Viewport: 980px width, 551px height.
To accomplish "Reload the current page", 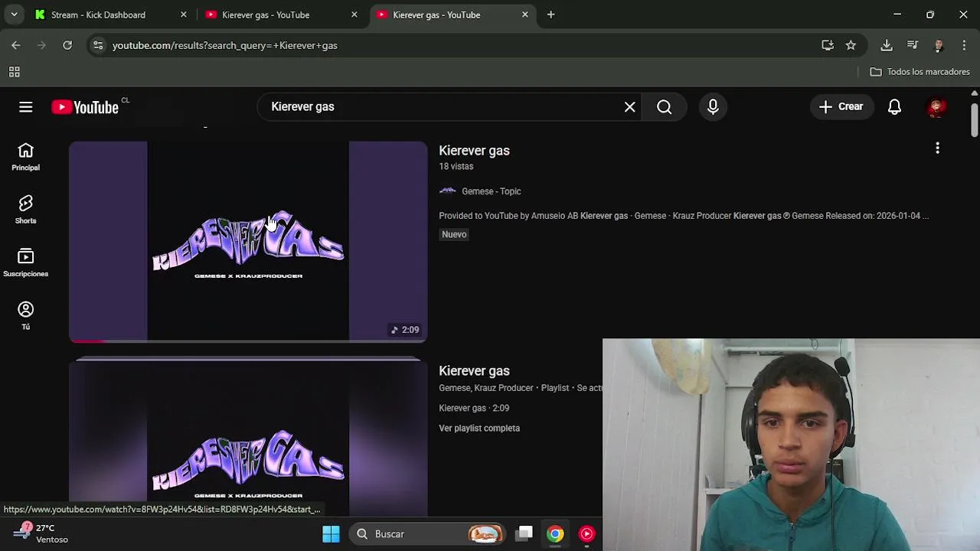I will pyautogui.click(x=67, y=45).
